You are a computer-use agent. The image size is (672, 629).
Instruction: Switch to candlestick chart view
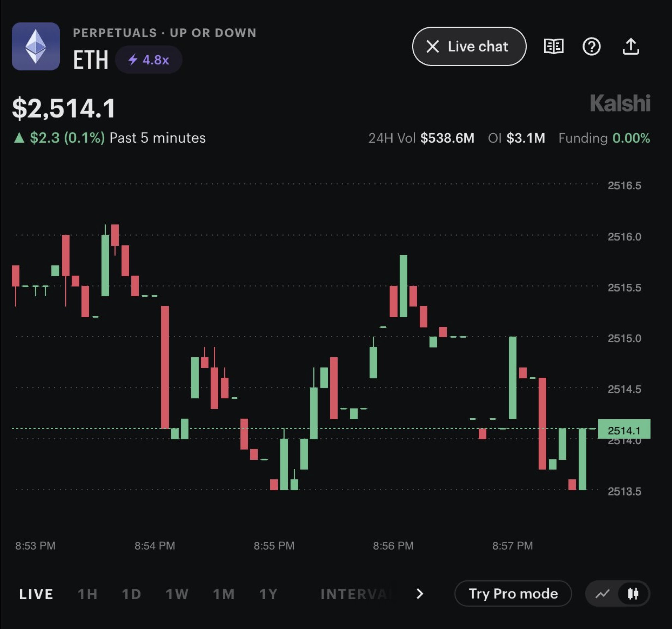click(x=633, y=594)
